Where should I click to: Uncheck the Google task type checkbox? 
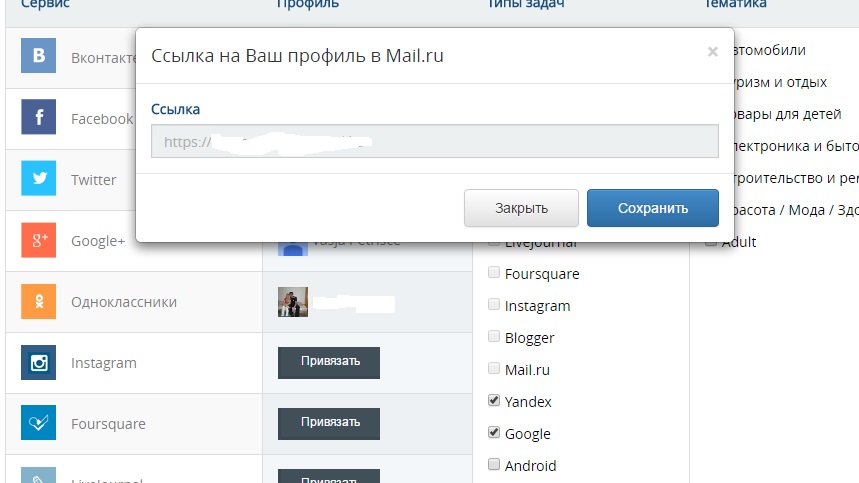click(494, 432)
